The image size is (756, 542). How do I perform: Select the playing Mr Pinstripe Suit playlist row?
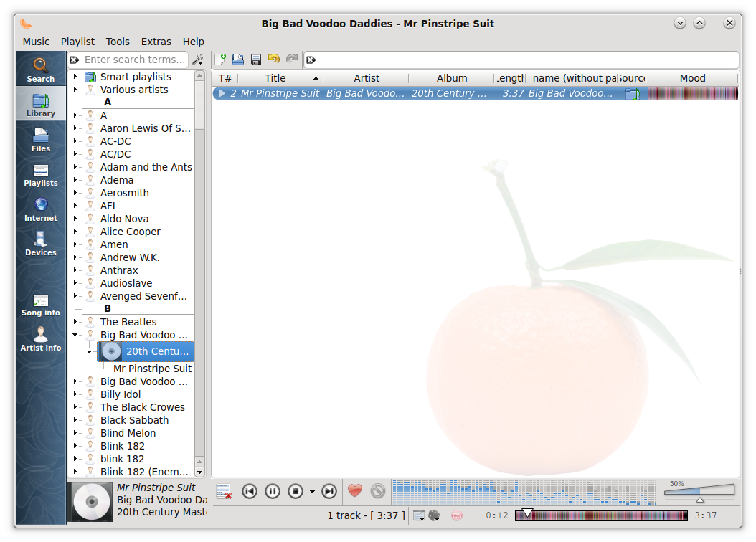(x=476, y=93)
